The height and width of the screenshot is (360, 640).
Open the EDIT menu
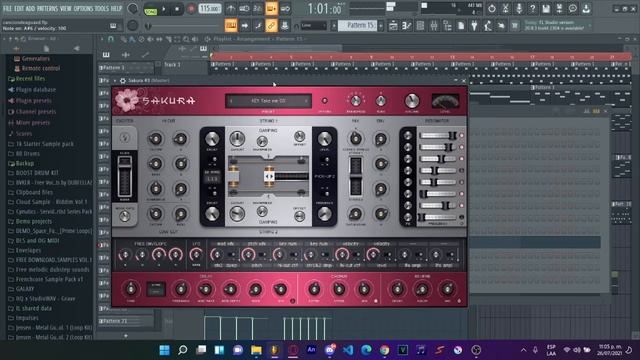19,8
